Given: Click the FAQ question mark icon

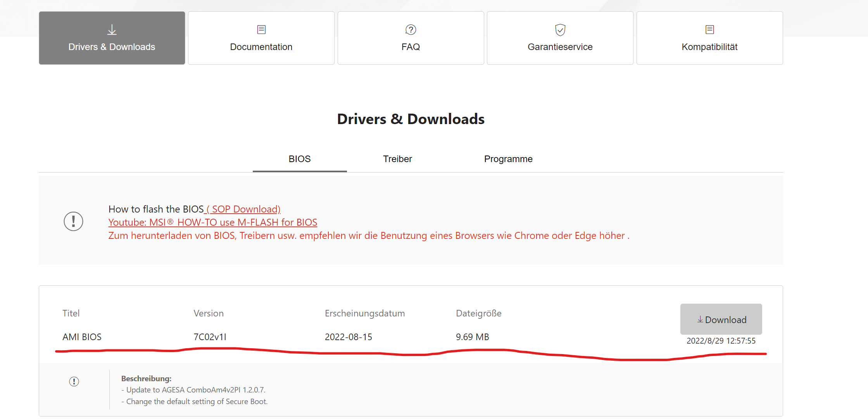Looking at the screenshot, I should coord(411,29).
